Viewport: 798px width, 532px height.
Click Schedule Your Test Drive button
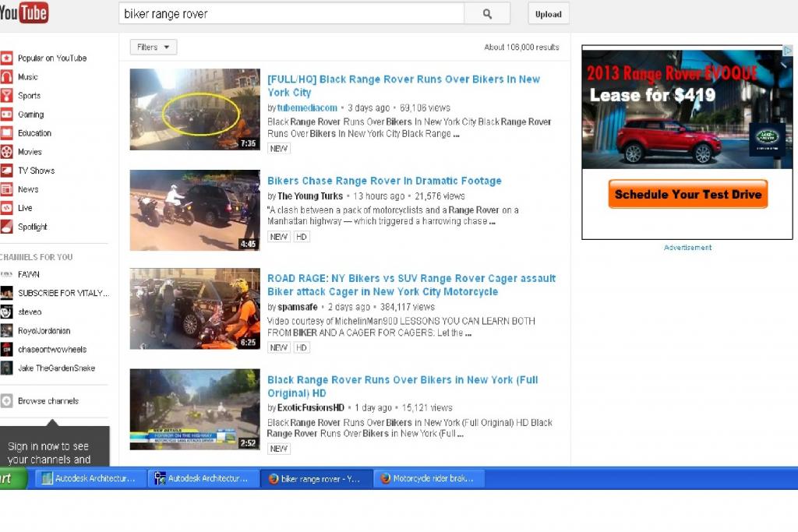687,195
